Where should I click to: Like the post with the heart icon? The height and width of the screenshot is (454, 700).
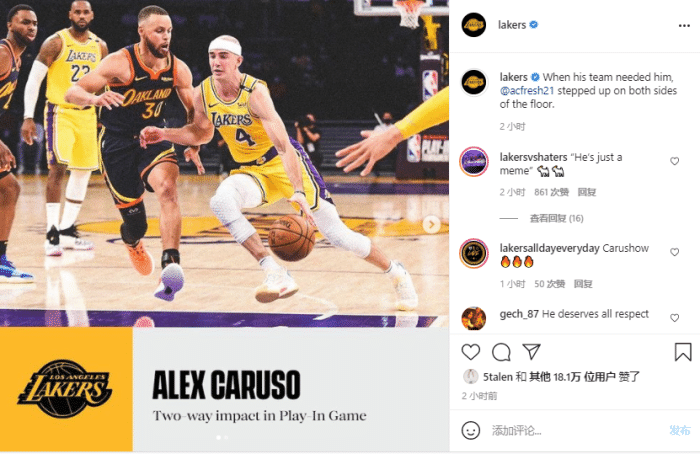click(471, 352)
